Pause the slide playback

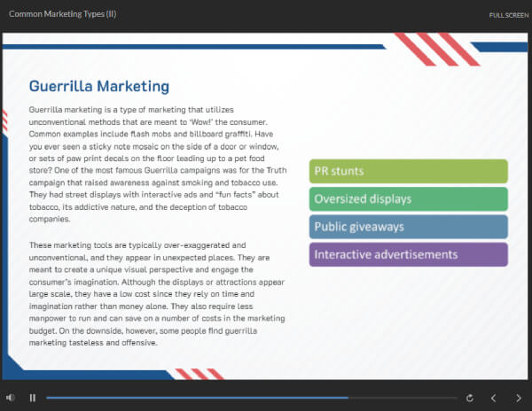pos(33,398)
